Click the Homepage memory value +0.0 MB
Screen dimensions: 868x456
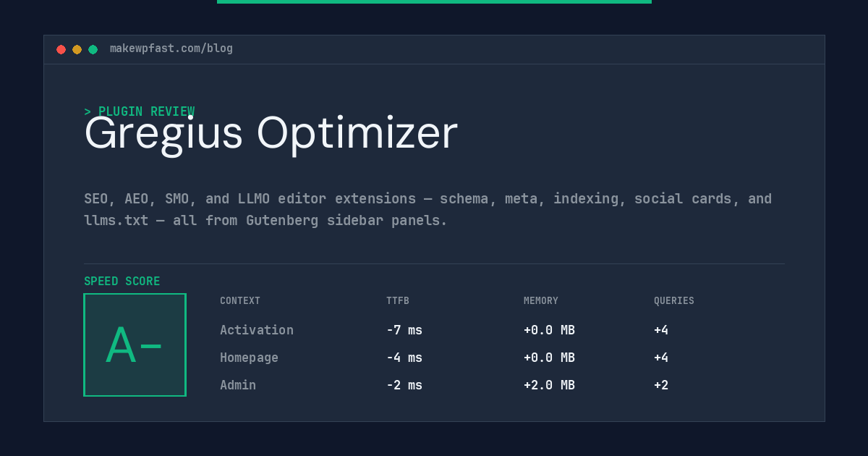point(549,358)
